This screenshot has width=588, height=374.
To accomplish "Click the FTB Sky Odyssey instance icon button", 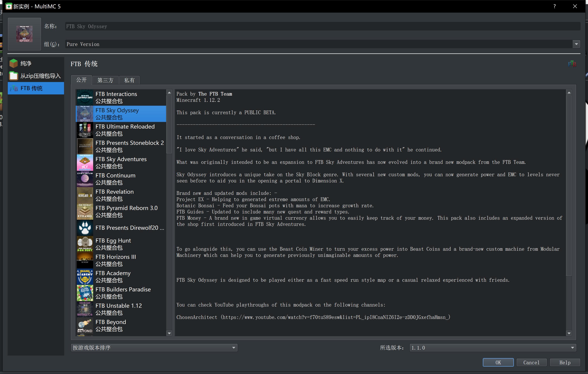I will click(x=24, y=34).
